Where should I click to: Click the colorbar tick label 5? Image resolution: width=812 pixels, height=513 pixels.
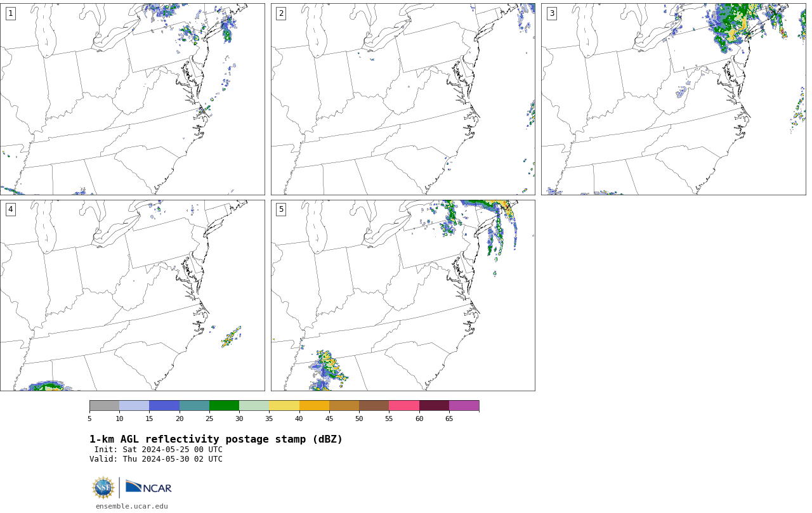click(89, 419)
